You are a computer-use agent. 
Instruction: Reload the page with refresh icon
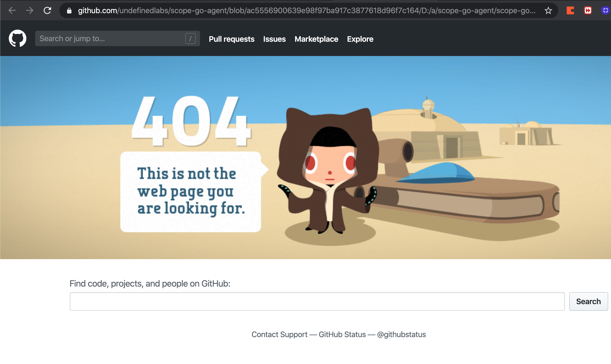tap(47, 10)
